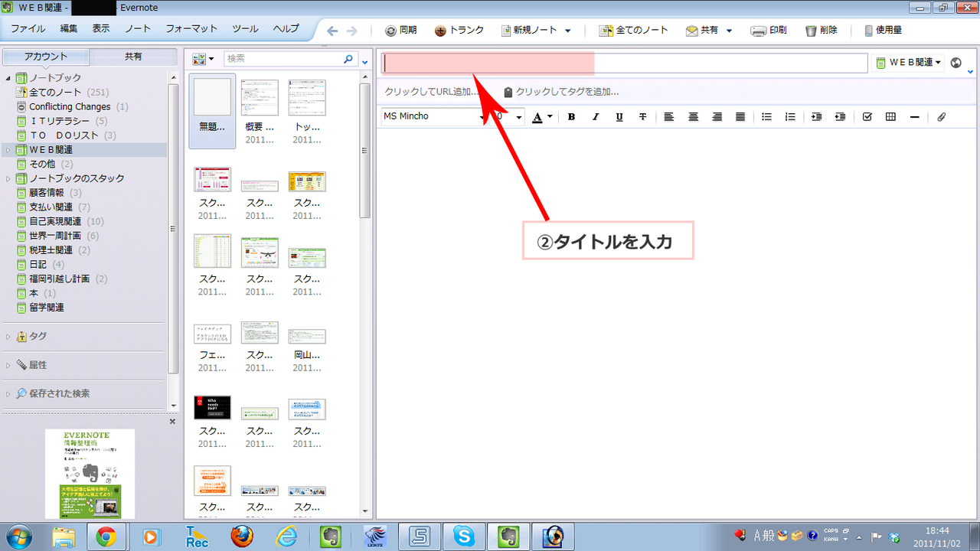The image size is (980, 551).
Task: Insert a horizontal rule line
Action: pyautogui.click(x=915, y=117)
